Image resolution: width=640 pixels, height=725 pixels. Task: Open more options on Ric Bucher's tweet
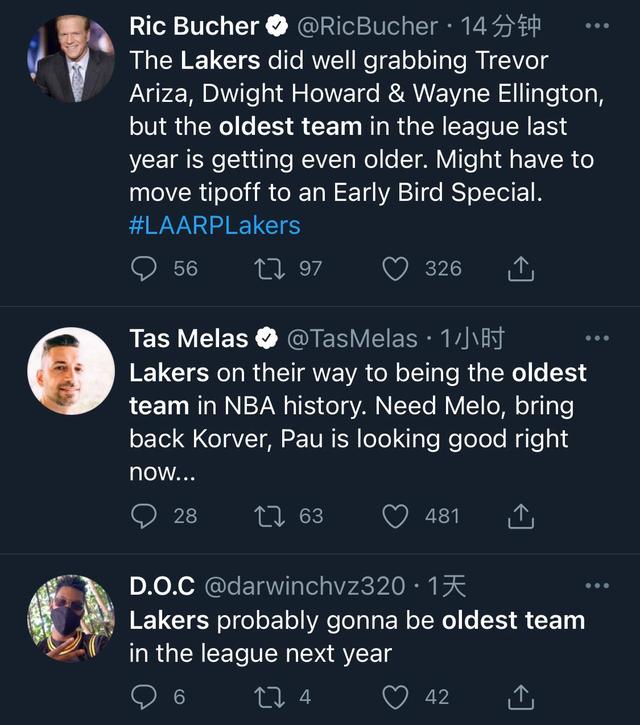point(596,26)
